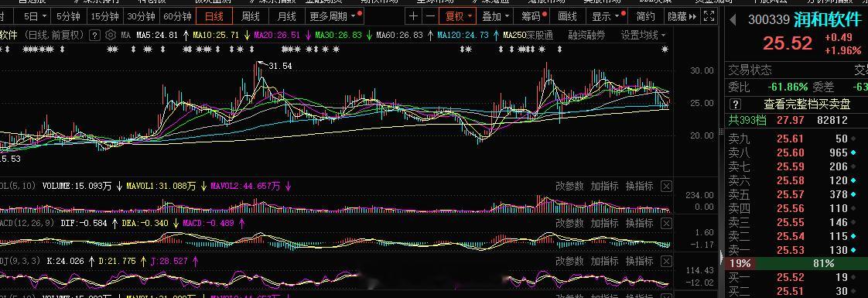This screenshot has width=868, height=298.
Task: Close the MACD indicator panel
Action: pyautogui.click(x=667, y=223)
